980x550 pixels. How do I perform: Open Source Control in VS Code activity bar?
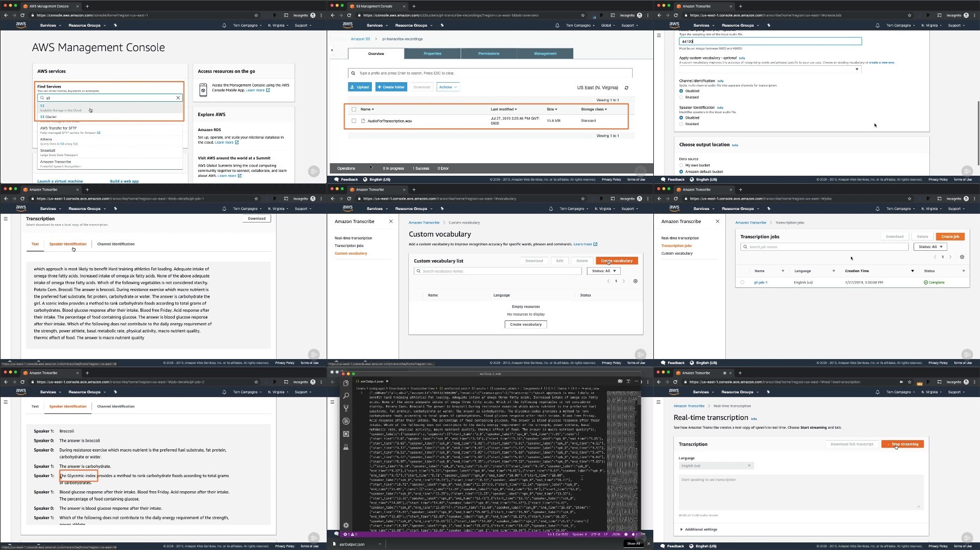point(346,408)
